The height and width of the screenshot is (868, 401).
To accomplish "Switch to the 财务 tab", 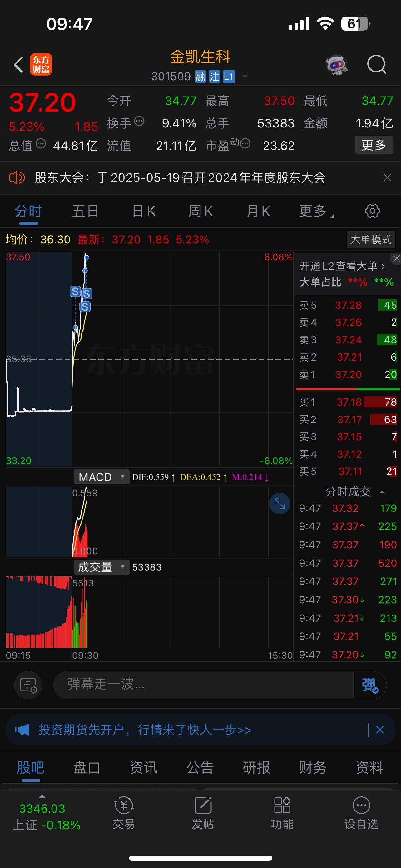I will click(313, 768).
